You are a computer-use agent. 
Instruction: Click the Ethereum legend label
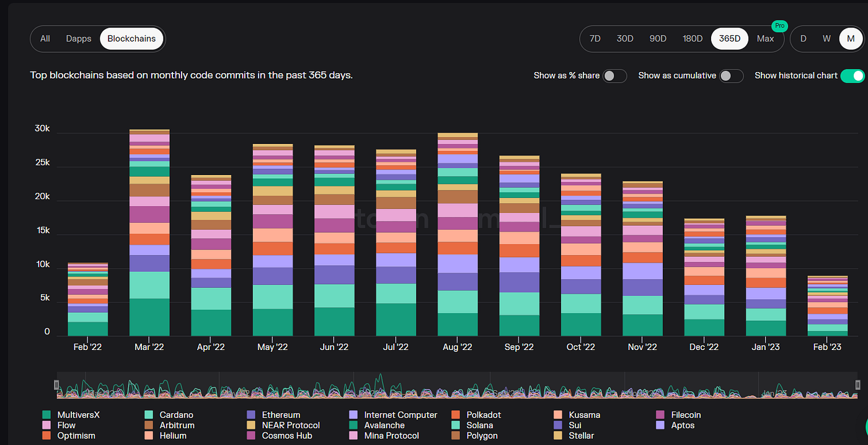281,415
